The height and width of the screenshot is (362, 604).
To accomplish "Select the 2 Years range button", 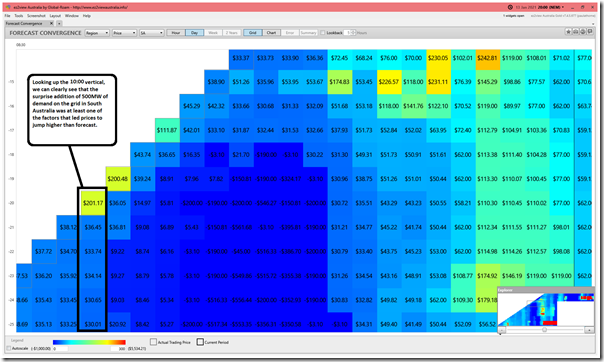I will [231, 33].
